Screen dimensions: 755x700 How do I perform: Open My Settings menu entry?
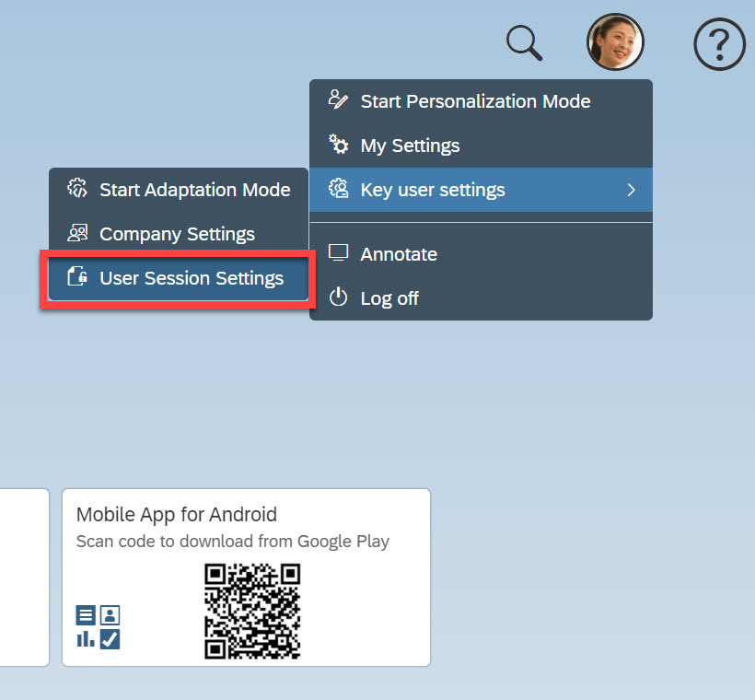481,146
